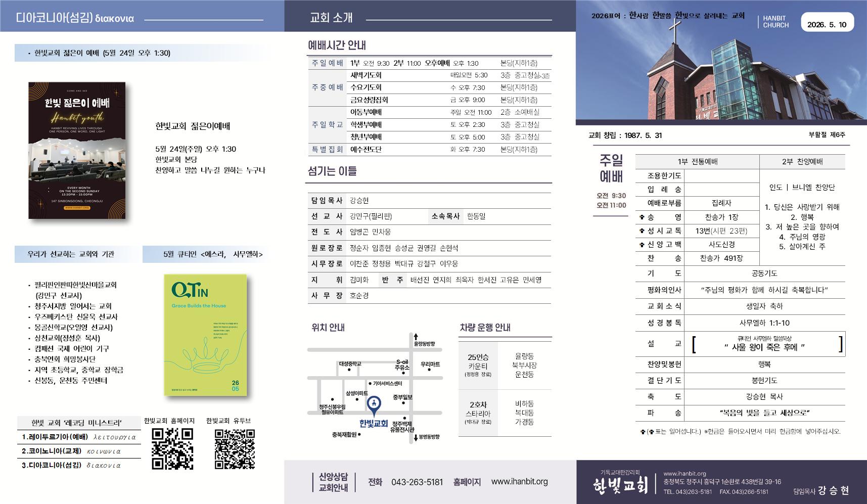This screenshot has width=867, height=504.
Task: Click the Hanbit YouTube QR code
Action: tap(235, 449)
